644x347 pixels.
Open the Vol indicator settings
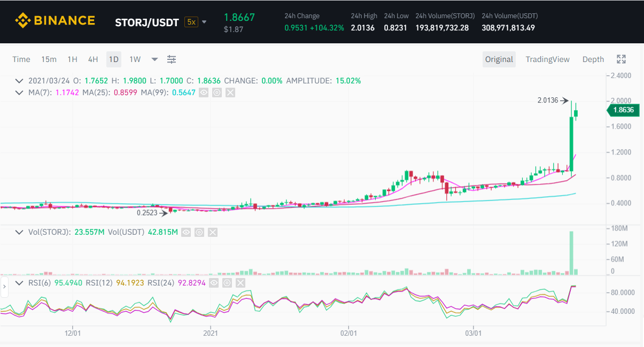pos(199,232)
